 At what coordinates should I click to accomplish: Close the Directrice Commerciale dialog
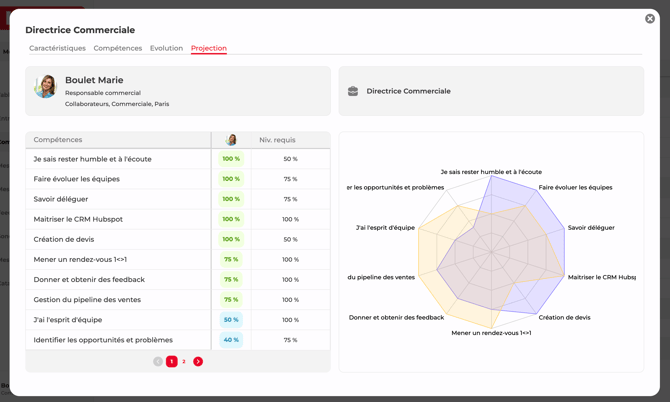[650, 19]
